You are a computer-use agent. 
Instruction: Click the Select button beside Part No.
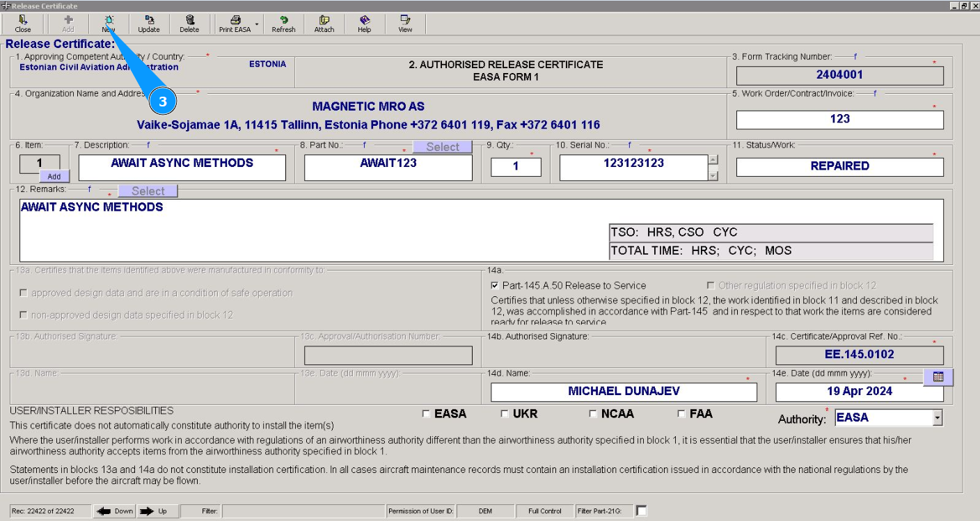coord(442,147)
